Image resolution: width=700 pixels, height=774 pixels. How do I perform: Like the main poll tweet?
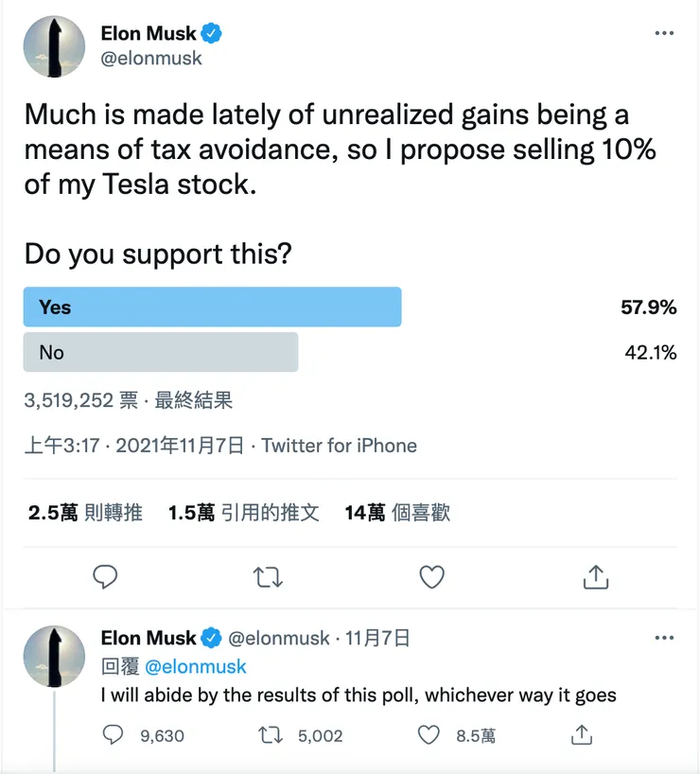pos(431,577)
